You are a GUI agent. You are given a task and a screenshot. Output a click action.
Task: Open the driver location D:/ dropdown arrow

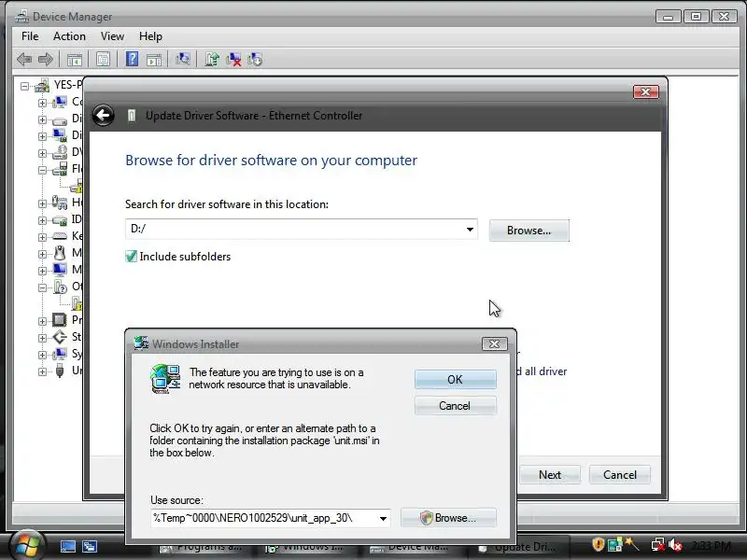point(470,229)
